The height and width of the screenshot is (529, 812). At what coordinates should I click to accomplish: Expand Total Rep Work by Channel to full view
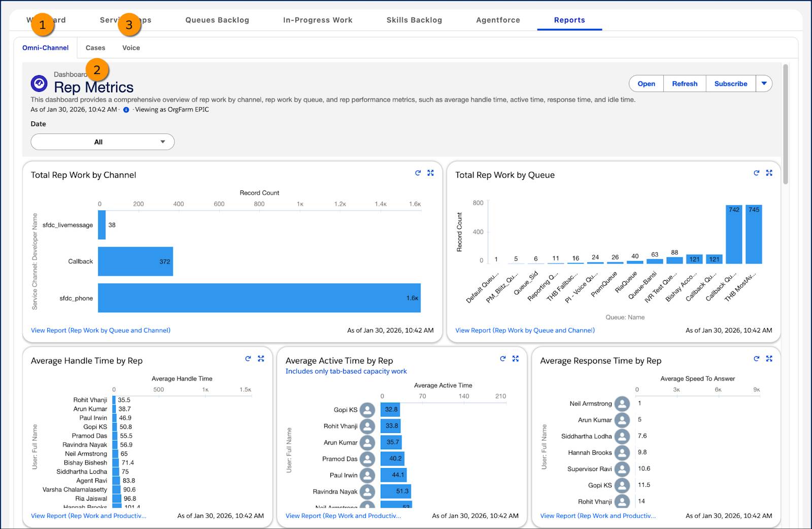coord(430,173)
